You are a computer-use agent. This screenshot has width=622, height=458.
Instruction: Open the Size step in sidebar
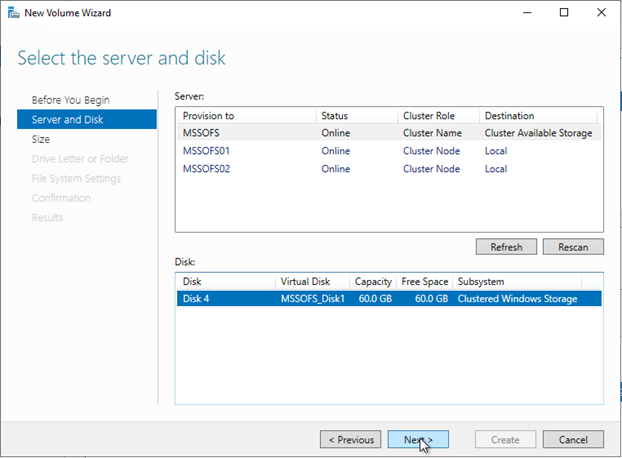[41, 140]
